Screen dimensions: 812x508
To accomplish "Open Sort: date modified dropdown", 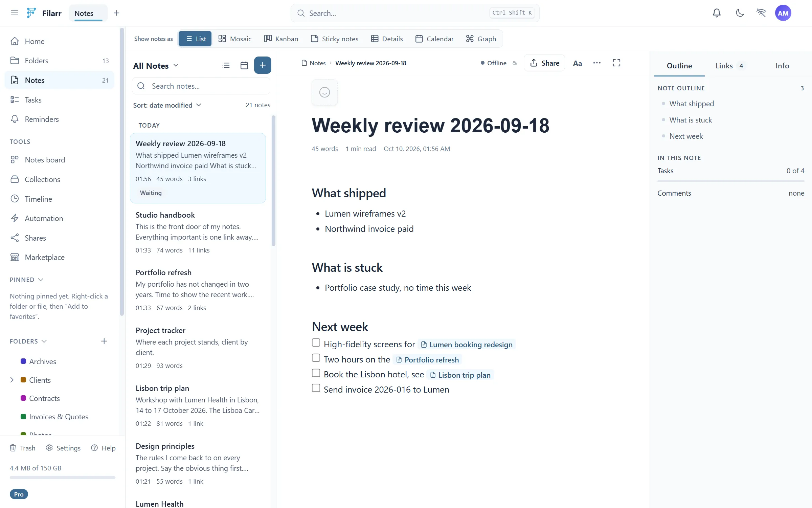I will (x=167, y=105).
